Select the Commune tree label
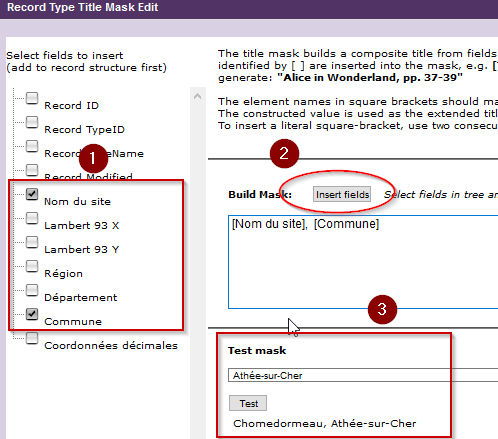 click(73, 322)
